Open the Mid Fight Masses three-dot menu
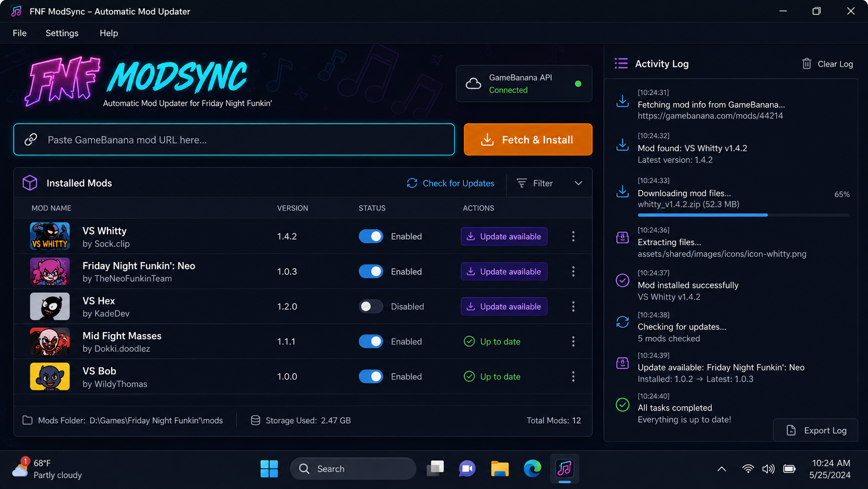This screenshot has height=489, width=868. click(x=573, y=341)
